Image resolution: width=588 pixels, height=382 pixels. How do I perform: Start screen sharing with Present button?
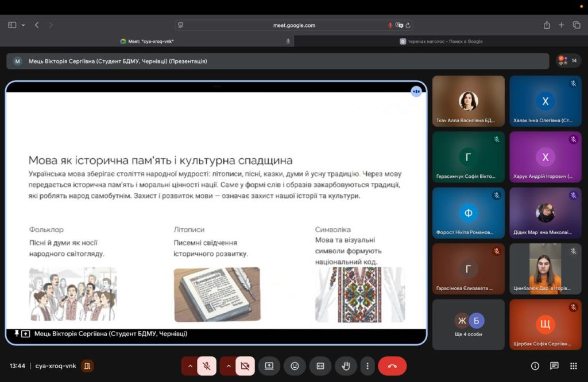(269, 366)
